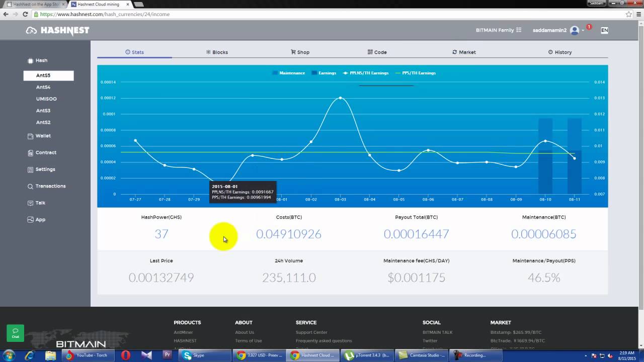Viewport: 644px width, 362px height.
Task: Open Frequently asked questions link
Action: [x=324, y=341]
